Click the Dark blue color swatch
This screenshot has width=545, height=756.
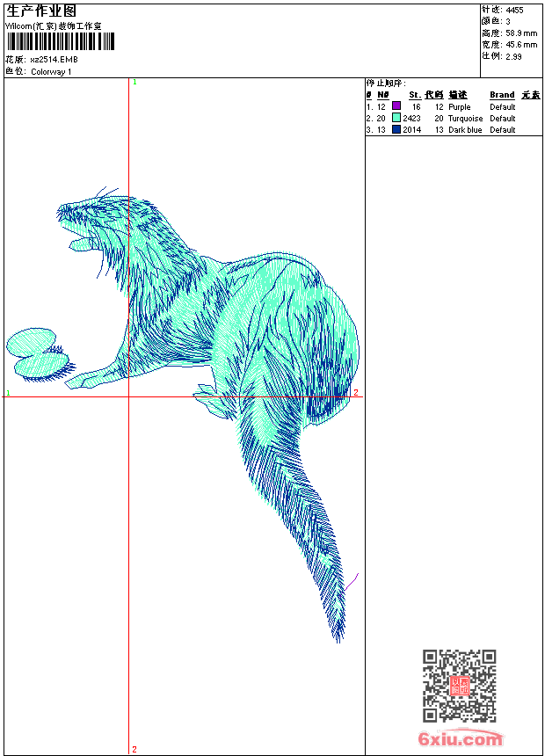coord(396,129)
